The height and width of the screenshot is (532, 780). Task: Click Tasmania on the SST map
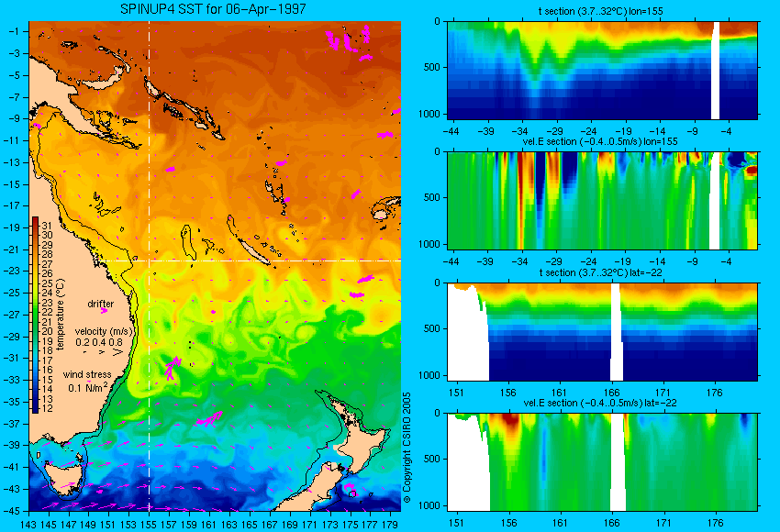click(64, 478)
